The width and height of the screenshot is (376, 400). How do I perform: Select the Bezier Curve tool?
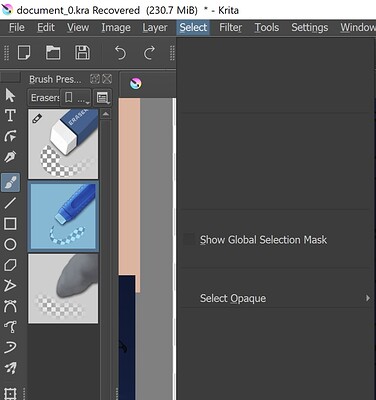[10, 306]
